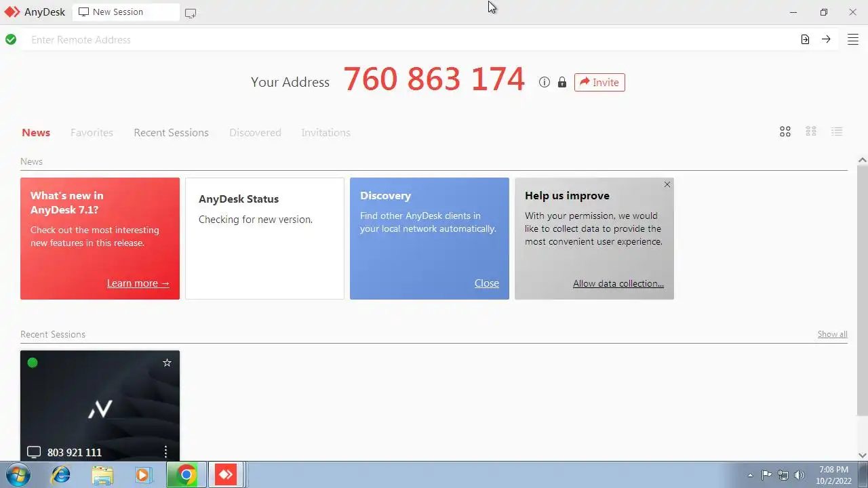Open File Explorer from taskbar

[102, 474]
